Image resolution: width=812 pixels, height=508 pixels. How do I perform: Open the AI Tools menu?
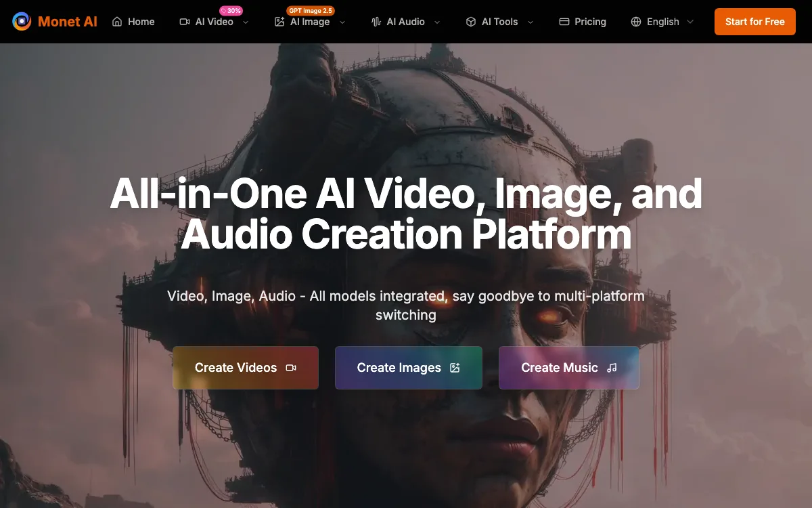pos(500,22)
